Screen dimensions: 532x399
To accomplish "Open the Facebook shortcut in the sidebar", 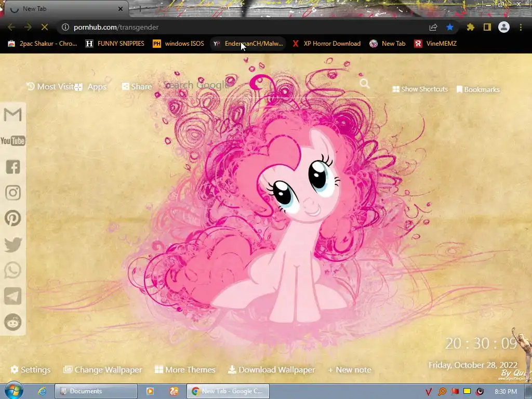I will [13, 167].
